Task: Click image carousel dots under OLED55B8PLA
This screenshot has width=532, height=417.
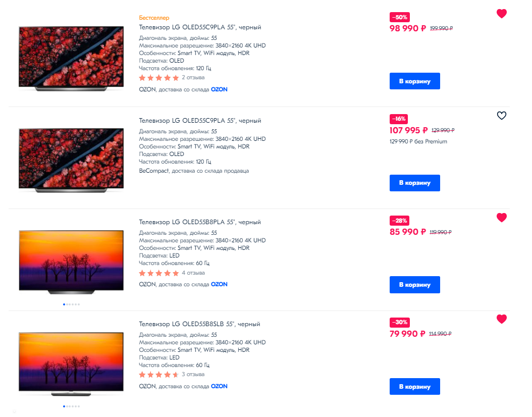Action: click(x=71, y=304)
